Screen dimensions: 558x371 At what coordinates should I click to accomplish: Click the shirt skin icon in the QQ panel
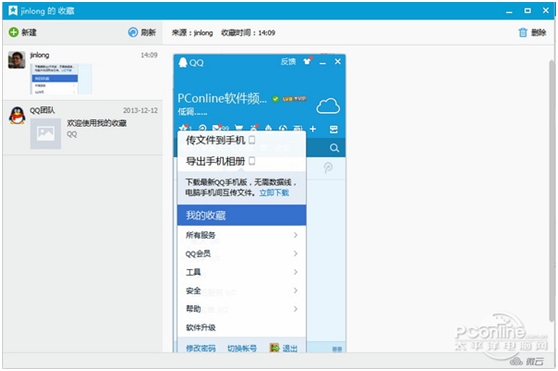(x=307, y=61)
